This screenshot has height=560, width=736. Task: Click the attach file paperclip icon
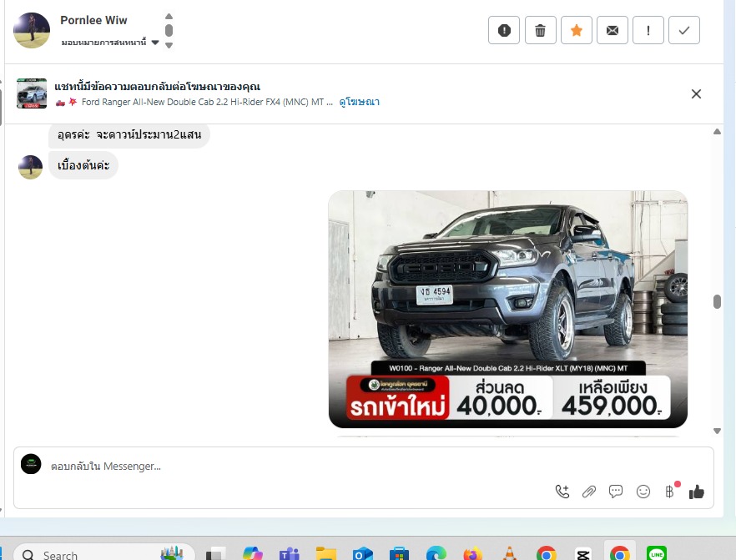pos(589,492)
